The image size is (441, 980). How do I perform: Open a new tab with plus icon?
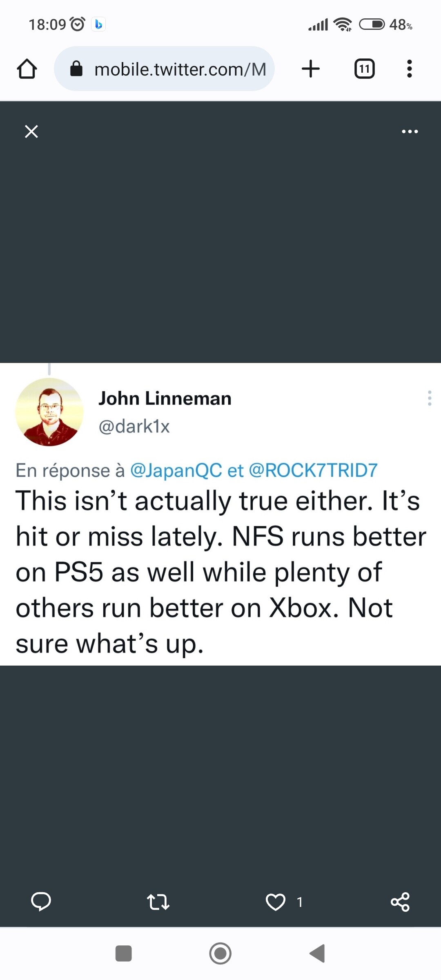pos(310,69)
